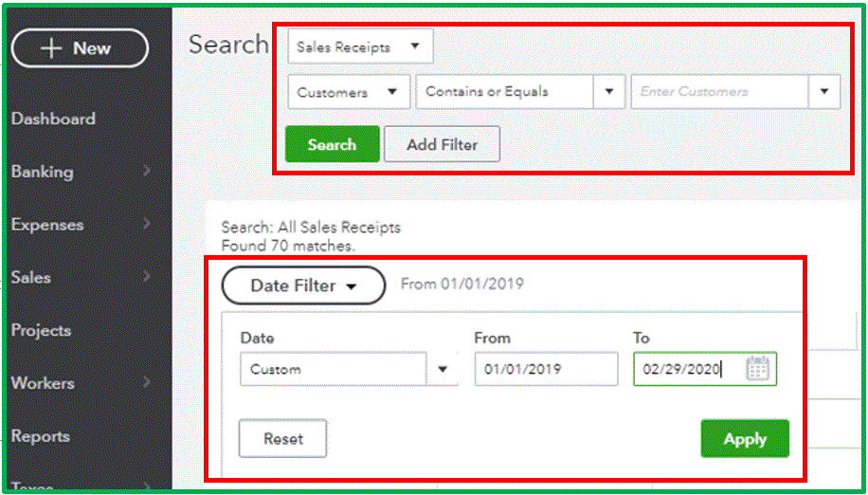This screenshot has height=495, width=868.
Task: Open the Customers filter field dropdown
Action: tap(348, 92)
